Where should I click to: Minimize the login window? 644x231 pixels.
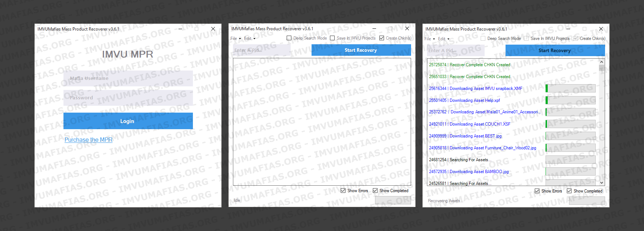point(180,29)
